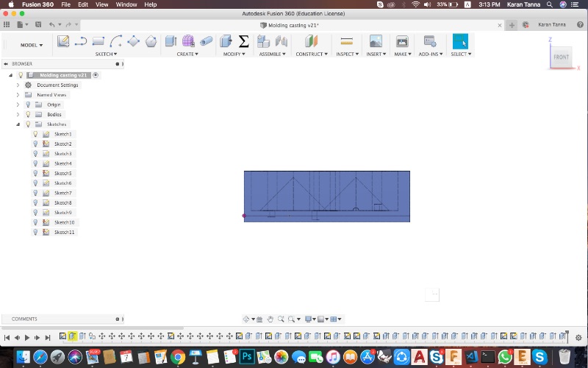Viewport: 588px width, 368px height.
Task: Jump to timeline end
Action: [48, 338]
